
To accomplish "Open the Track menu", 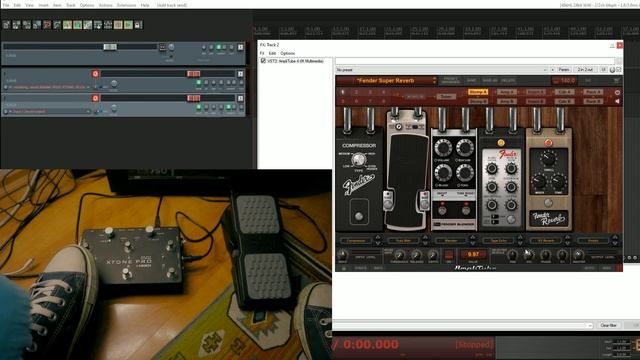I will (x=71, y=5).
